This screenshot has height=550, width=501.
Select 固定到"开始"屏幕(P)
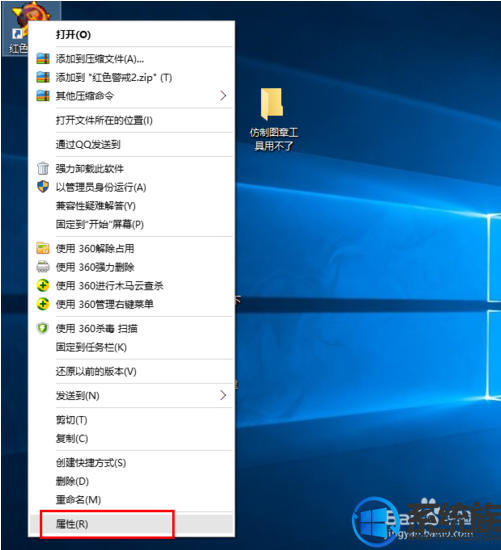click(131, 224)
